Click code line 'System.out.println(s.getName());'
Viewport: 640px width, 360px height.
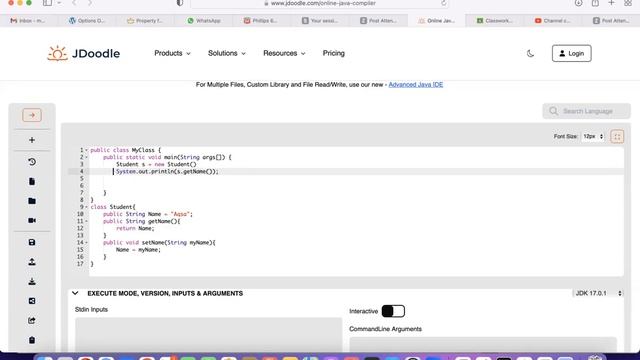click(167, 171)
